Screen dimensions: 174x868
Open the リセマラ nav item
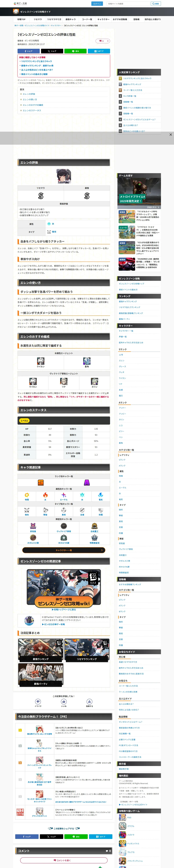[x=38, y=19]
